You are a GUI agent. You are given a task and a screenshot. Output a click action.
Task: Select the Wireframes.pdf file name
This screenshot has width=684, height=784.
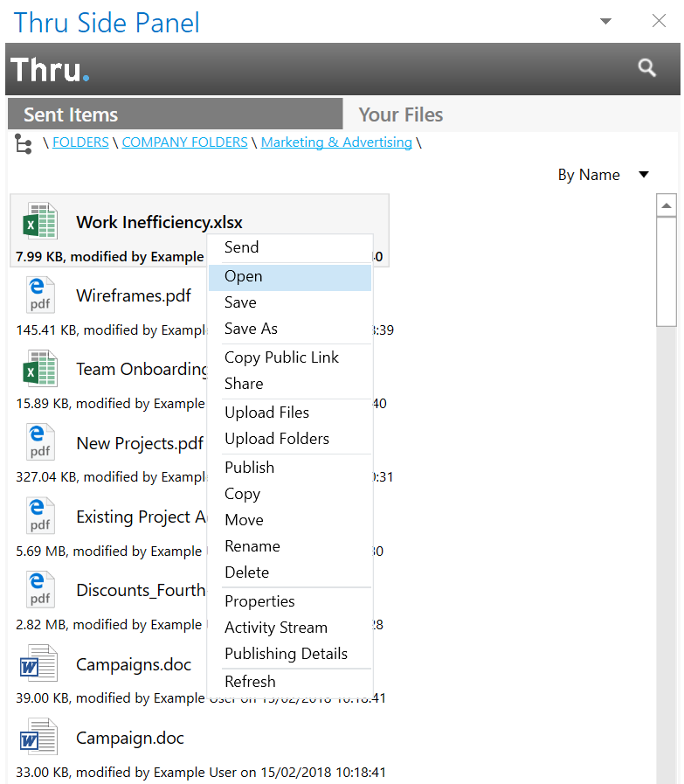[x=134, y=296]
